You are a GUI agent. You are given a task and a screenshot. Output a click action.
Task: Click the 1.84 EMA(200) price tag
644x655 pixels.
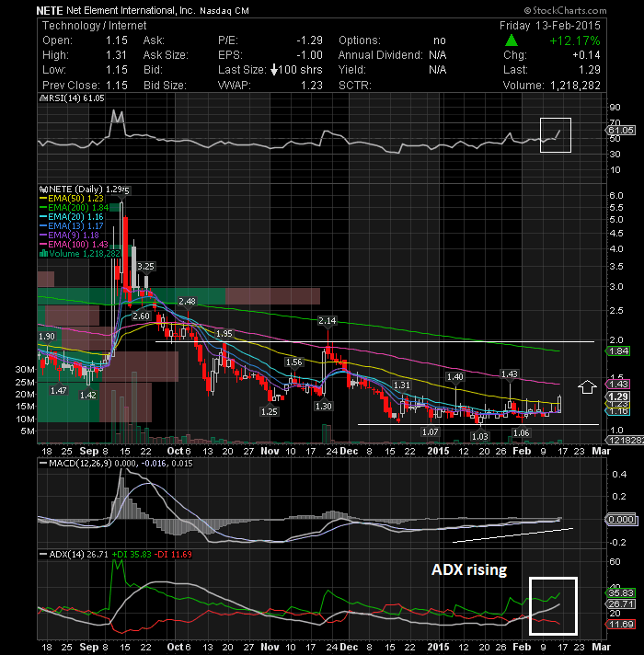click(x=618, y=351)
